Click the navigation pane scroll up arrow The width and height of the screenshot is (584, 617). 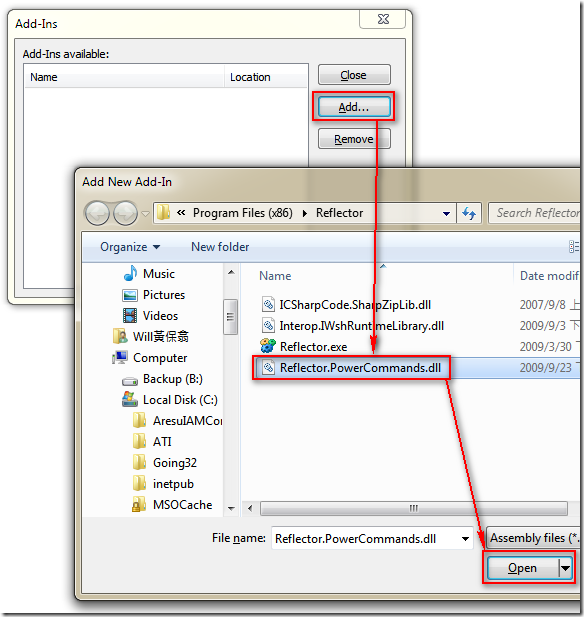click(x=231, y=272)
